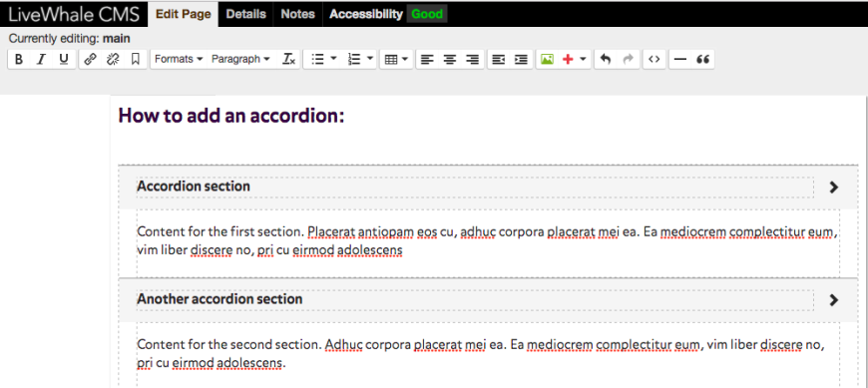The height and width of the screenshot is (388, 868).
Task: Insert a link with chain icon
Action: (90, 59)
